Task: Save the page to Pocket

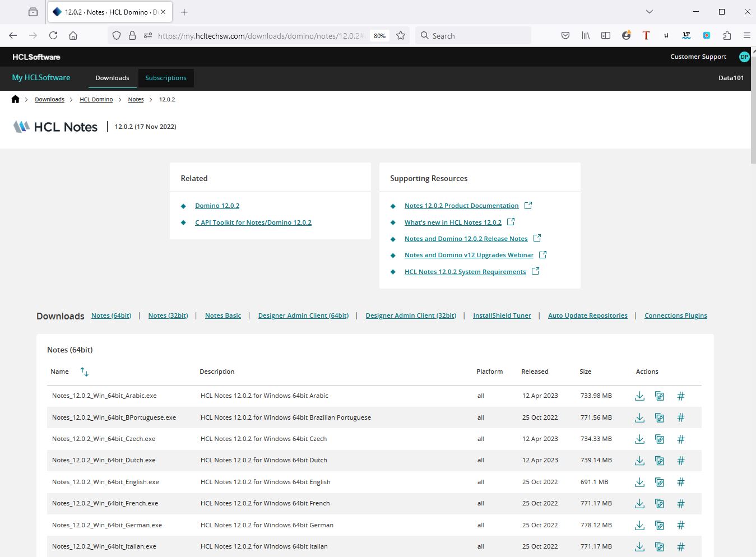Action: (565, 35)
